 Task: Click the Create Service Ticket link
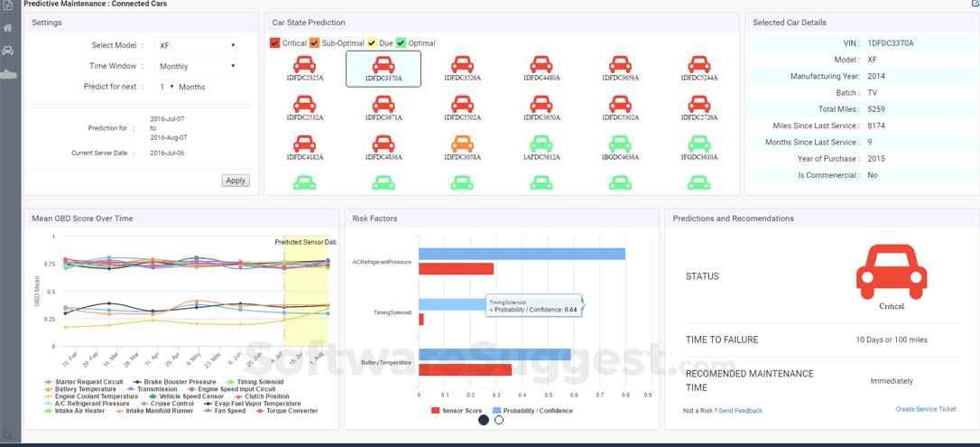pyautogui.click(x=925, y=409)
